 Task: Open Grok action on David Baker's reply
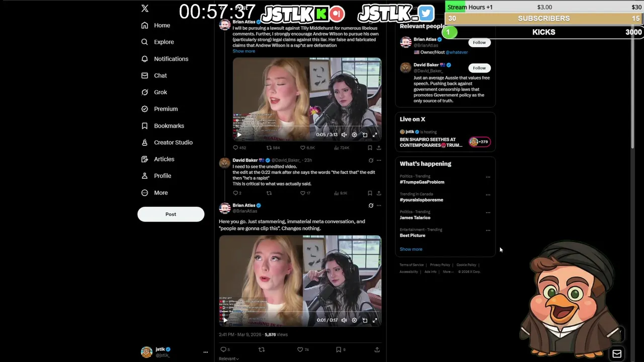click(x=371, y=160)
